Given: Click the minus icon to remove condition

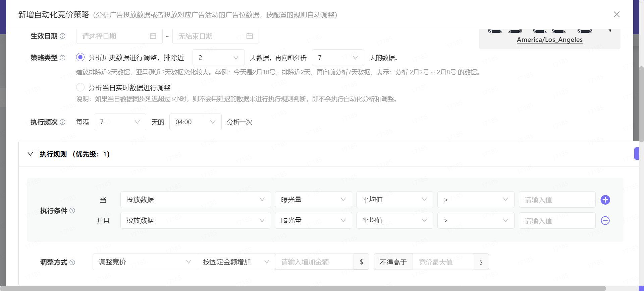Looking at the screenshot, I should point(605,221).
